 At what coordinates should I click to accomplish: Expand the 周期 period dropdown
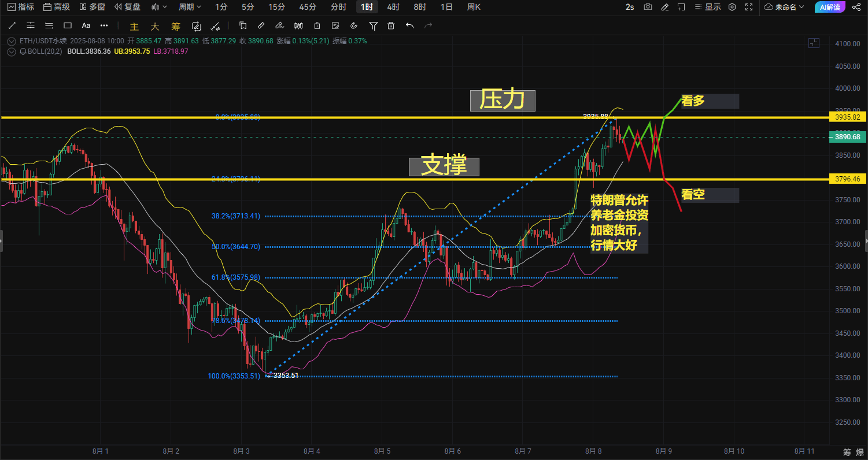click(x=190, y=7)
